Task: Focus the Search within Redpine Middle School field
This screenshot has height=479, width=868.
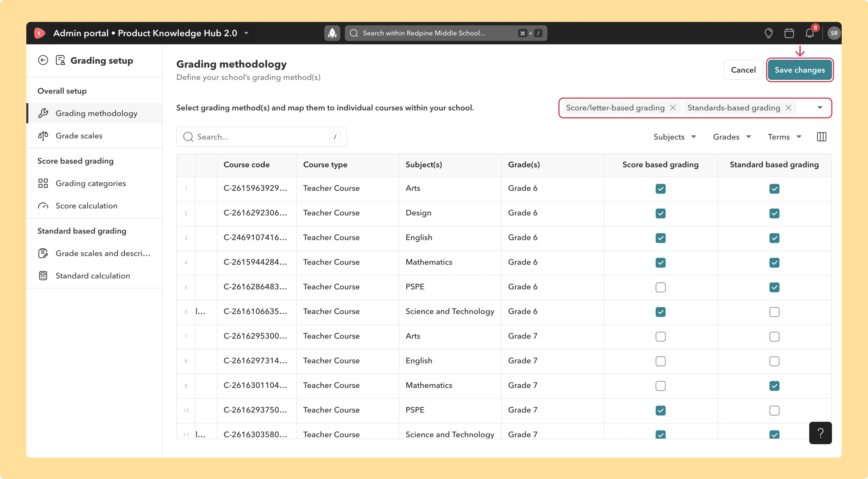Action: tap(446, 33)
